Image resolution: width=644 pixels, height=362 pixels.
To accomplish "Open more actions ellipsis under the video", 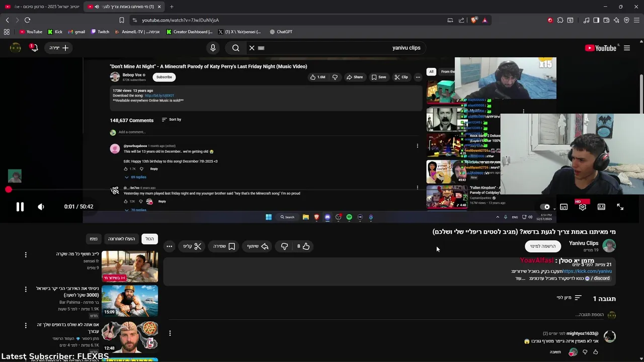I will pyautogui.click(x=170, y=246).
